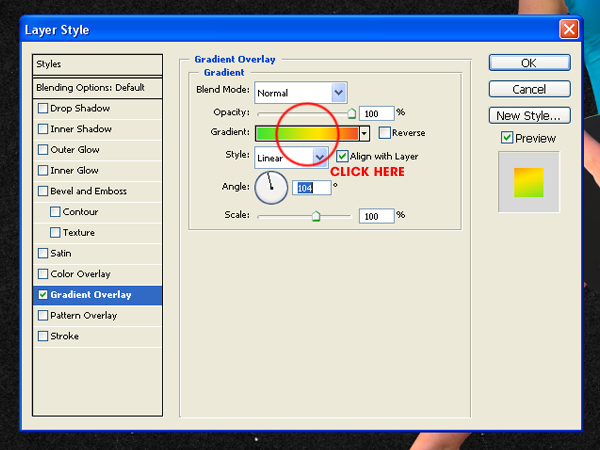Select the Satin style label
The image size is (600, 450).
coord(61,253)
